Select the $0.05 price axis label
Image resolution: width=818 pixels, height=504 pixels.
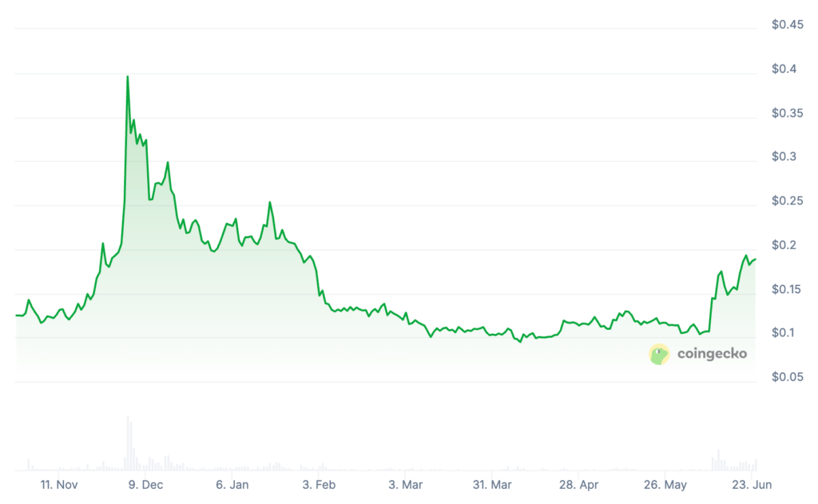(x=787, y=377)
